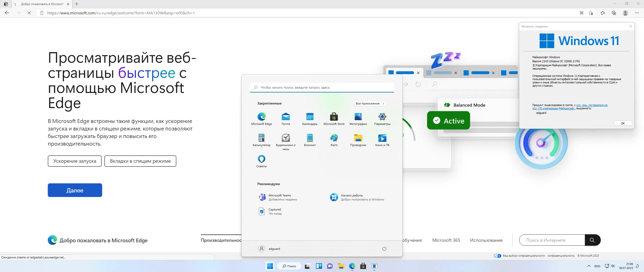This screenshot has height=272, width=644.
Task: Open the Favorites list in Edge
Action: point(603,13)
